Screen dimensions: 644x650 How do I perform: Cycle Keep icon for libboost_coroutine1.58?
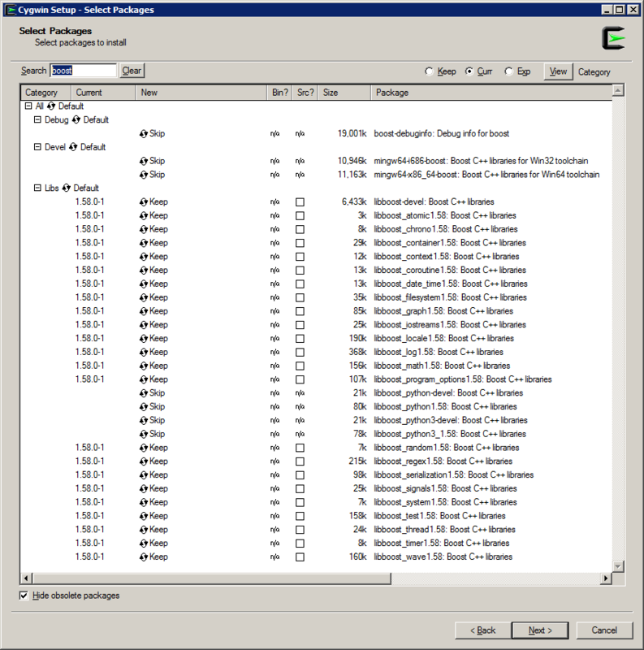144,271
